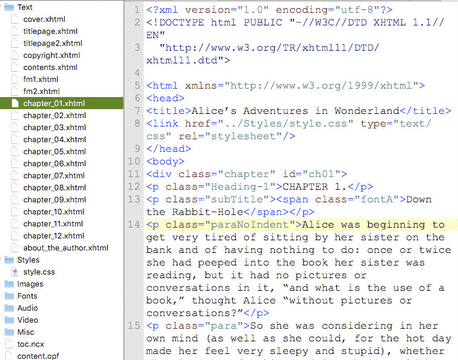This screenshot has width=458, height=360.
Task: Click the style.css file icon
Action: [15, 272]
